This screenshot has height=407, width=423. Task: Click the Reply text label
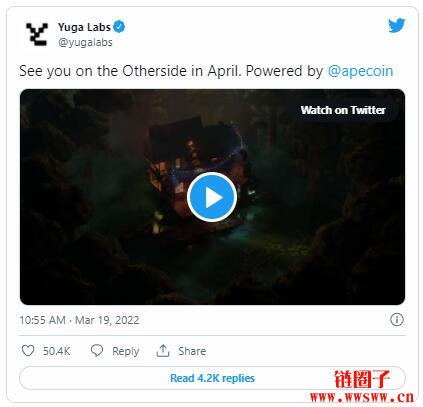click(125, 351)
